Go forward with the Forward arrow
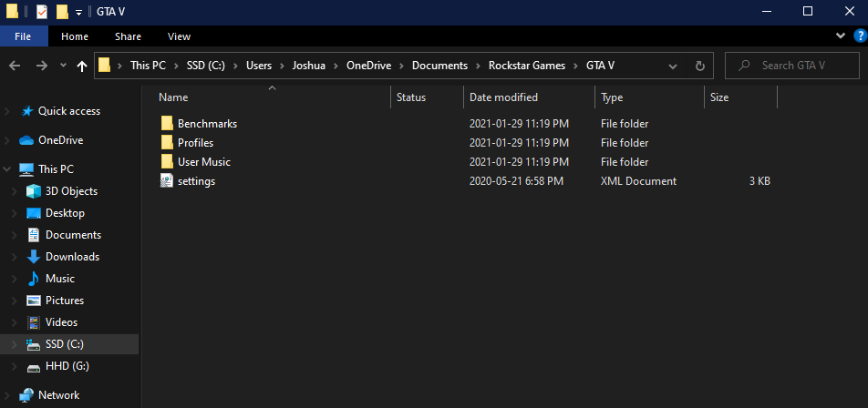The width and height of the screenshot is (868, 408). click(x=42, y=66)
